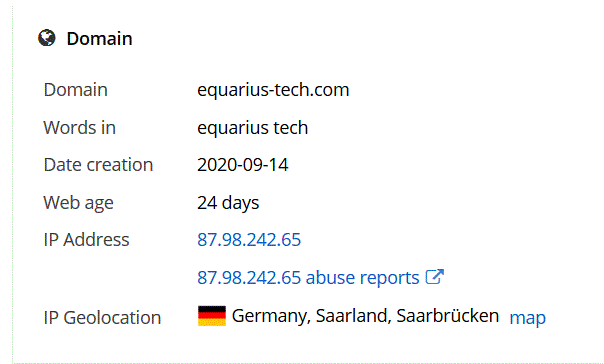Click the 24 days web age value
Viewport: 604px width, 364px height.
point(228,203)
